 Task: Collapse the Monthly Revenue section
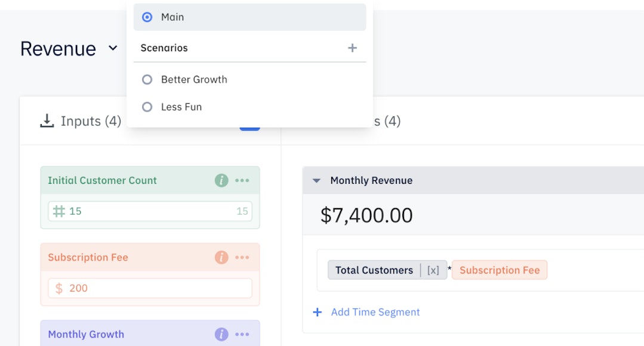pyautogui.click(x=317, y=181)
